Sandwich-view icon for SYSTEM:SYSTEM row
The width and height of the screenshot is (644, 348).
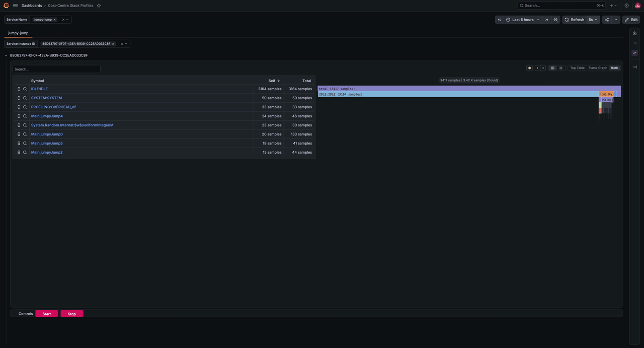coord(19,98)
